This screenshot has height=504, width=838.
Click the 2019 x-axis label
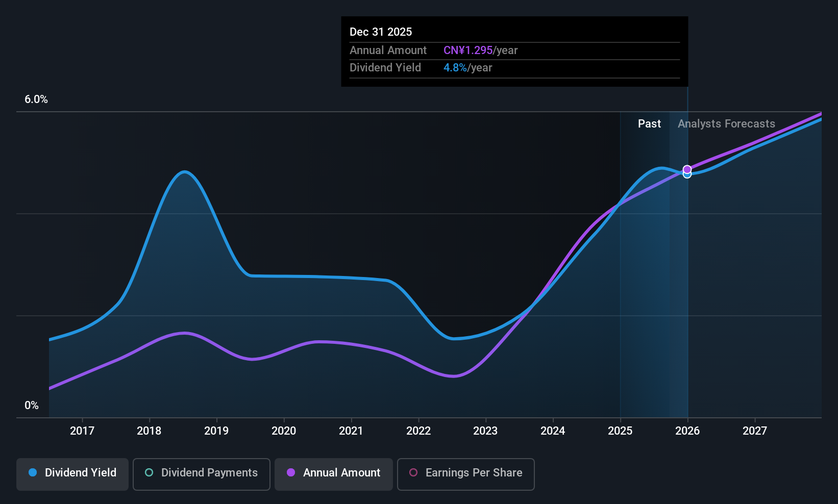coord(216,431)
